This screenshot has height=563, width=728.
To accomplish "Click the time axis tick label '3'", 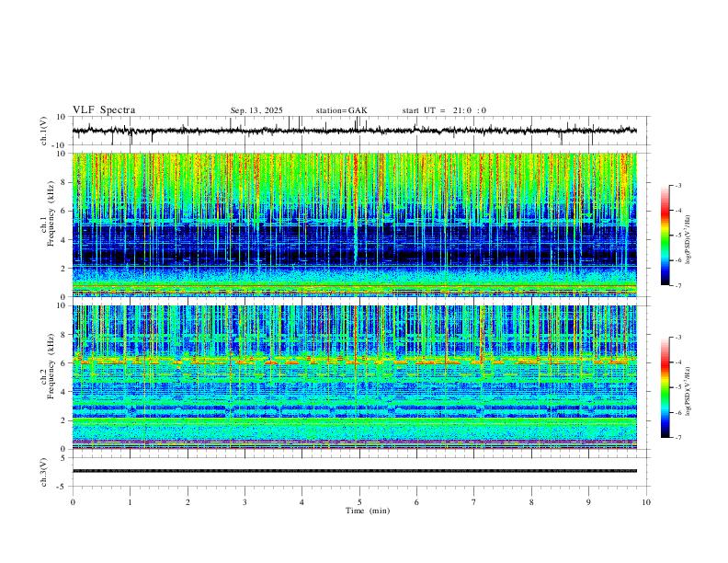I will point(245,502).
